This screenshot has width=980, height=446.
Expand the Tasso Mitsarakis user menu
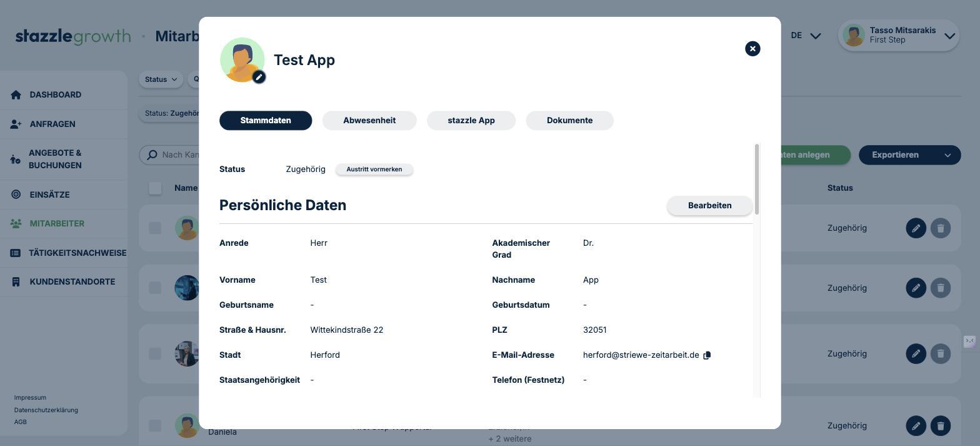click(x=949, y=36)
